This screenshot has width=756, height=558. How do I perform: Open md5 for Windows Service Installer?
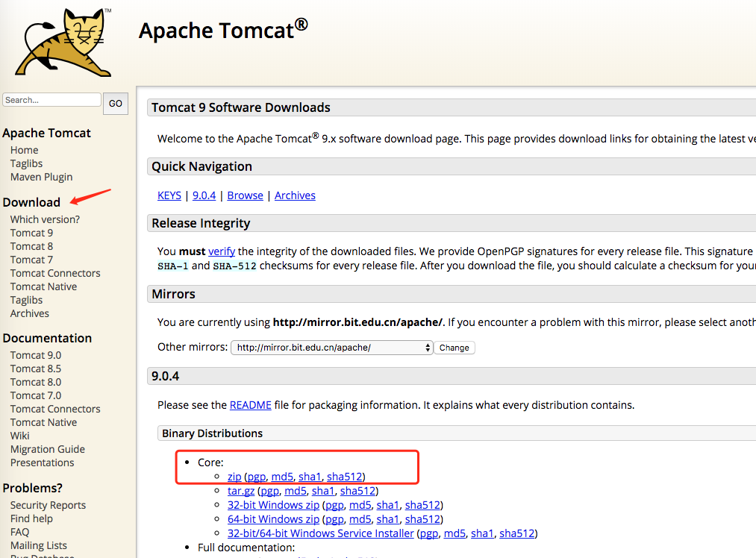454,533
